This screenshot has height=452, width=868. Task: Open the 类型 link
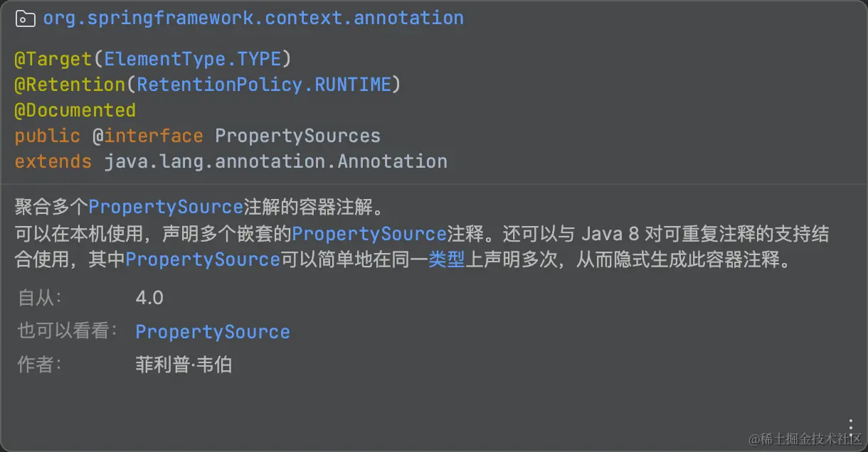[446, 259]
